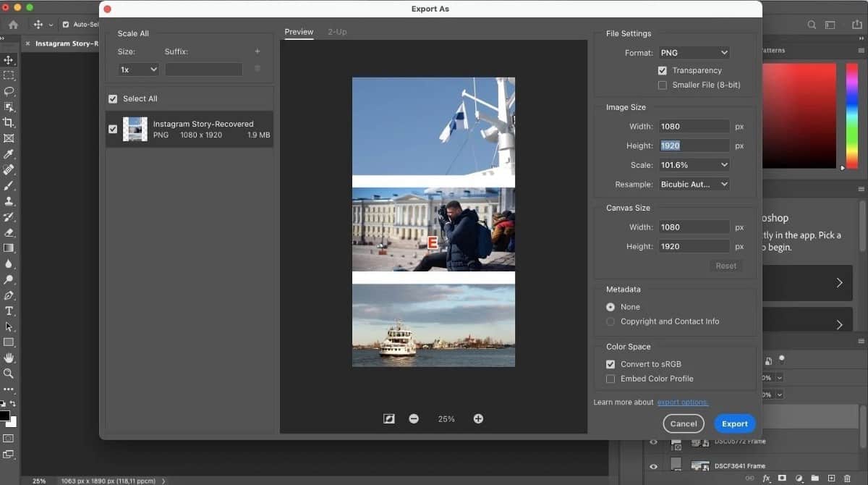The width and height of the screenshot is (868, 485).
Task: Select the Type tool
Action: point(9,311)
